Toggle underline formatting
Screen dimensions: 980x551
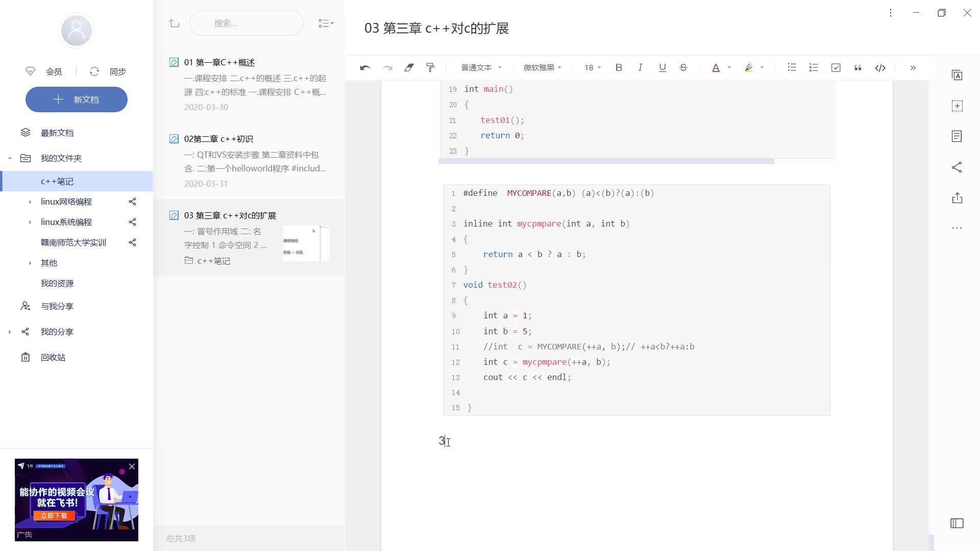click(x=662, y=67)
